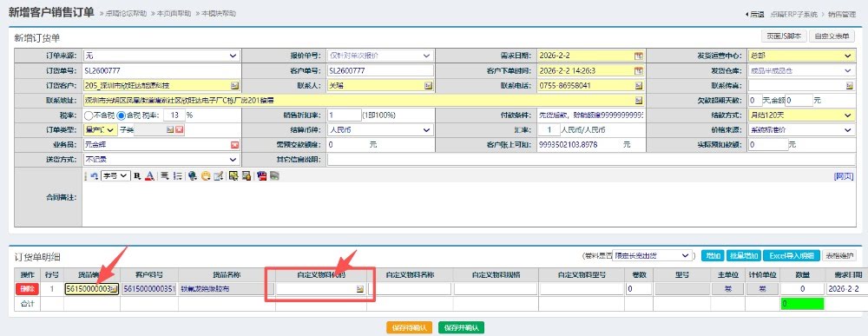
Task: Apply bold in the contract remarks editor
Action: point(137,175)
